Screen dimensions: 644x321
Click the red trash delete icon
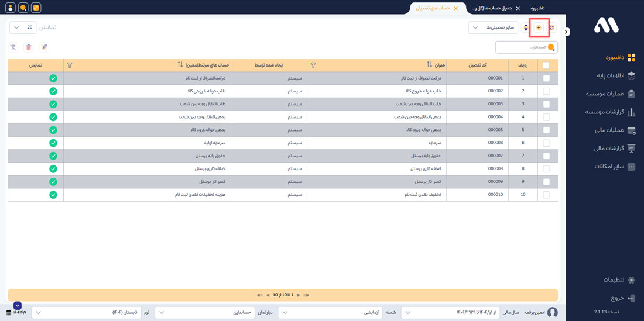(29, 47)
